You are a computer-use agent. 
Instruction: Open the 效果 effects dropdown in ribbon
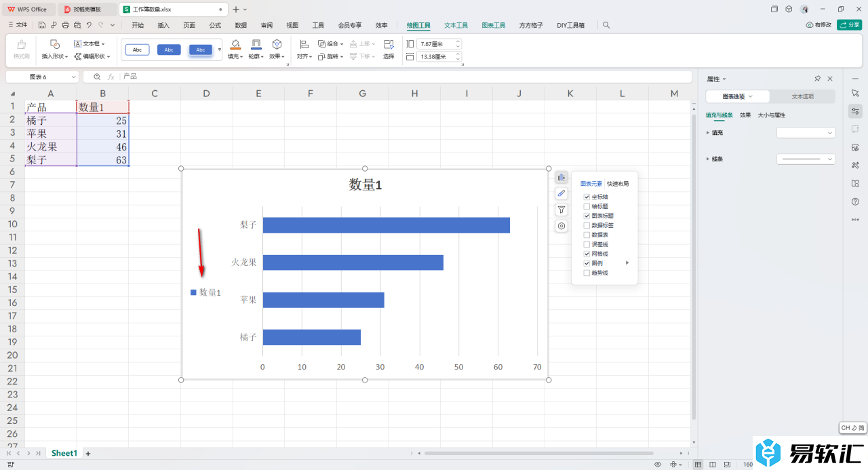[277, 50]
